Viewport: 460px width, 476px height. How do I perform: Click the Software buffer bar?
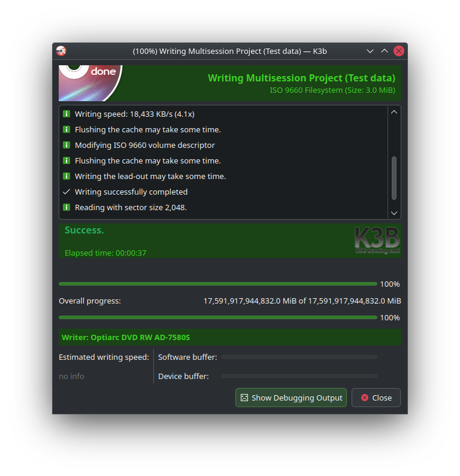coord(299,357)
